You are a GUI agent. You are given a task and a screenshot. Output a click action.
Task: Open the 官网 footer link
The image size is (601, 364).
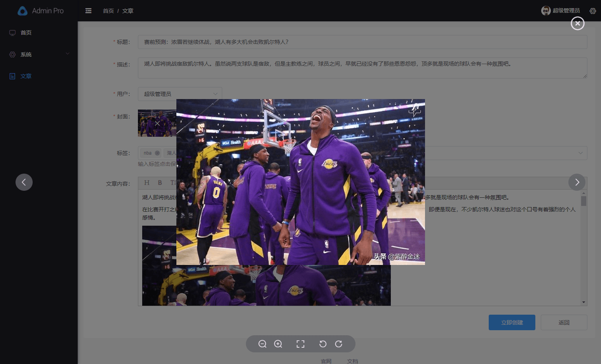(326, 361)
